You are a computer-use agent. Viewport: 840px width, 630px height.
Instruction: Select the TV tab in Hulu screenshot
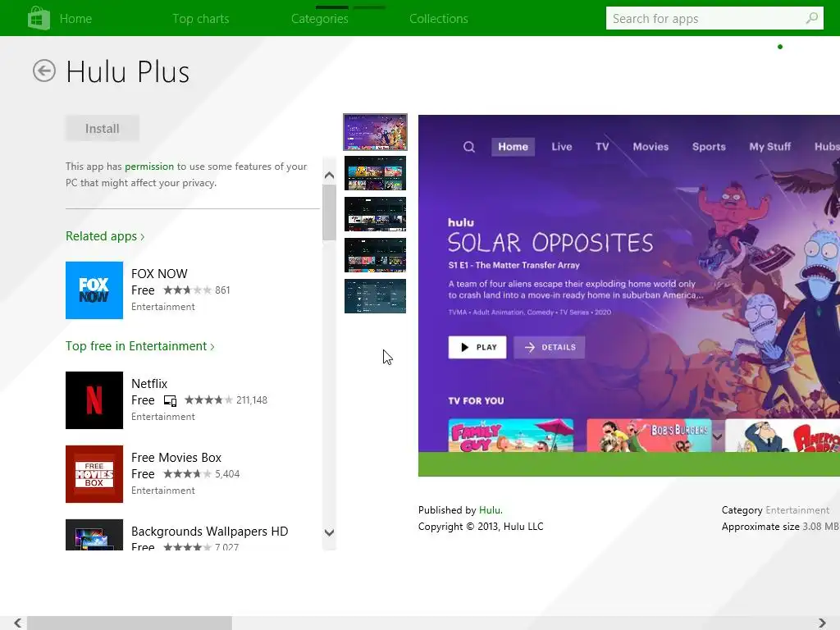602,147
